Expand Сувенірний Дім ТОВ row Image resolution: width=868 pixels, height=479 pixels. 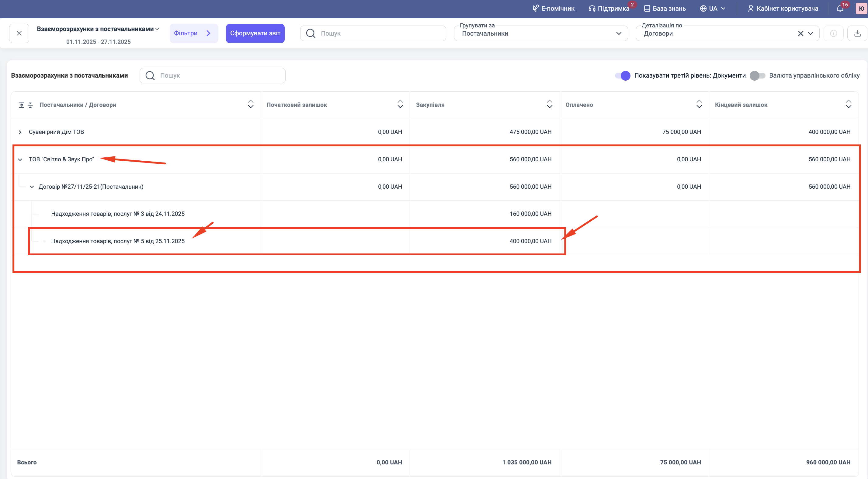point(20,132)
